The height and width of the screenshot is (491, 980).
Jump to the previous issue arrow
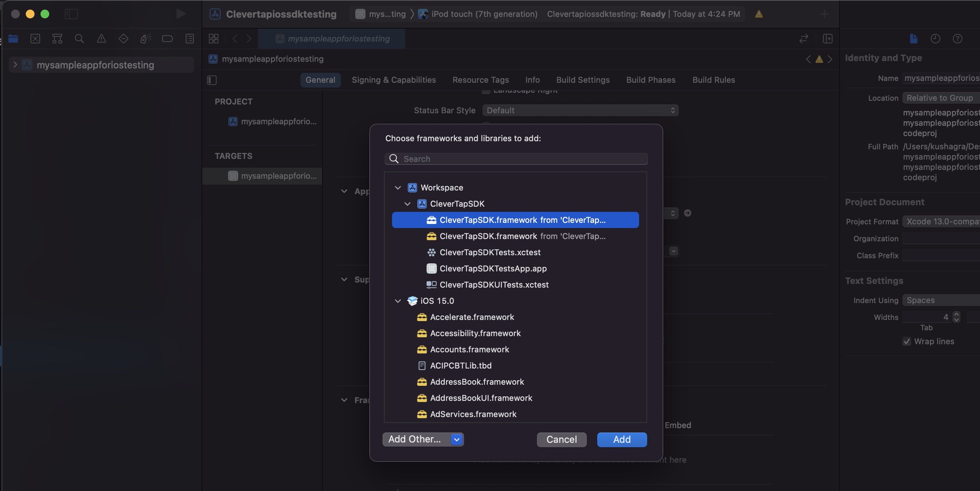(808, 59)
